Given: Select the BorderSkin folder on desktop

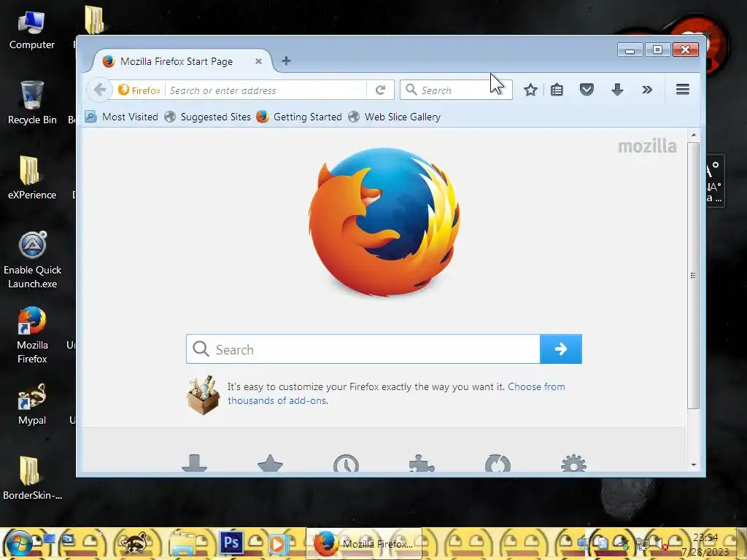Looking at the screenshot, I should click(x=32, y=478).
